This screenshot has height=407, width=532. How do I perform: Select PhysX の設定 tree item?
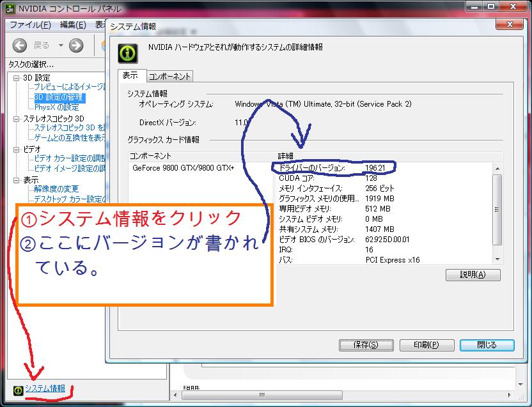(x=57, y=107)
